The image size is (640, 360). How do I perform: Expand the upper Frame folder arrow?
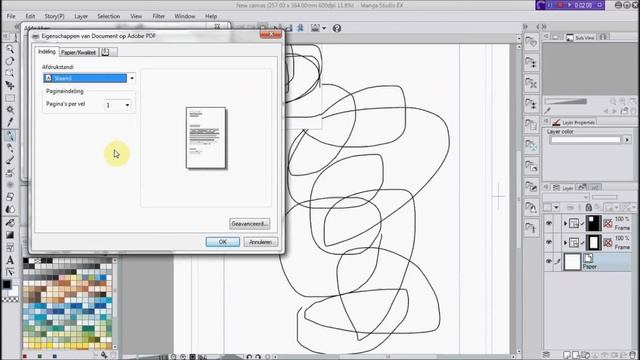(565, 223)
